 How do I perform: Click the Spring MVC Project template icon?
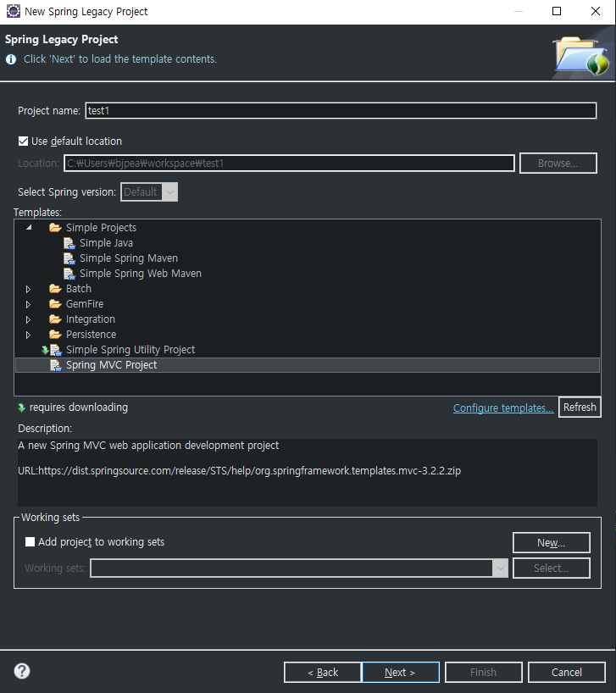click(x=56, y=365)
